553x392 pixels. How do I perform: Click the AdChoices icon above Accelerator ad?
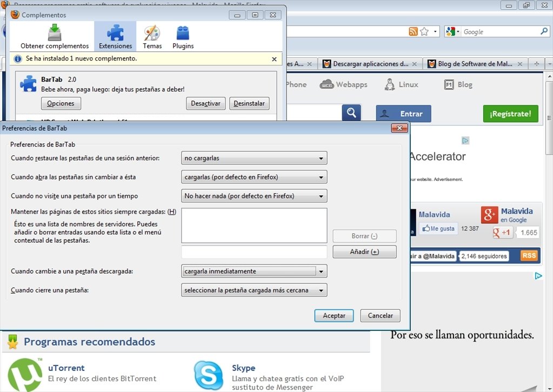click(x=465, y=141)
